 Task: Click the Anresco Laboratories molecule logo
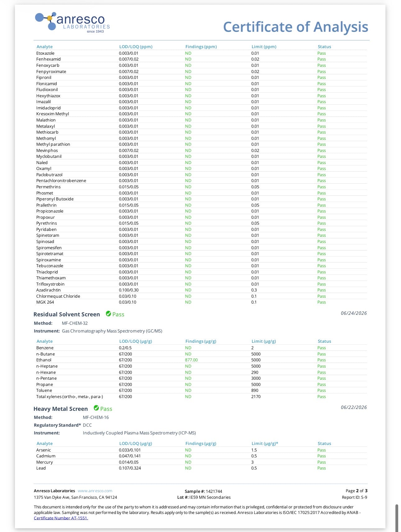point(72,22)
